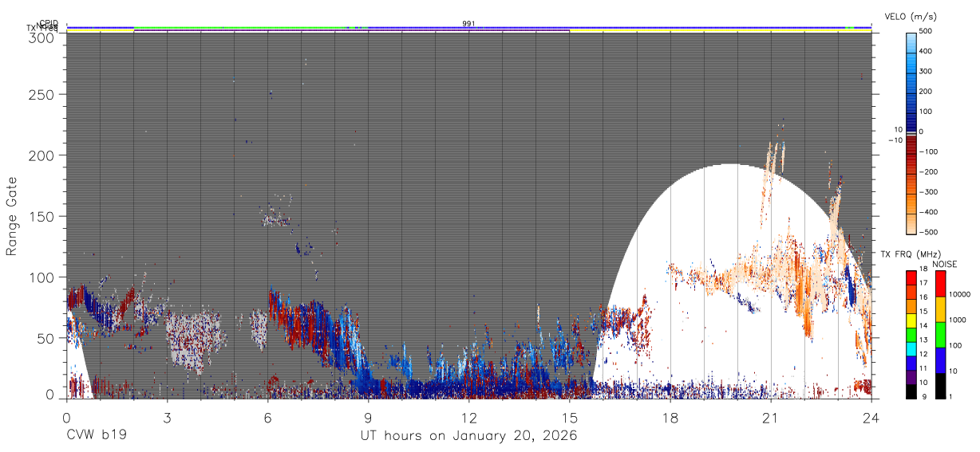Click the 400 label on velocity bar
The width and height of the screenshot is (980, 452).
927,52
